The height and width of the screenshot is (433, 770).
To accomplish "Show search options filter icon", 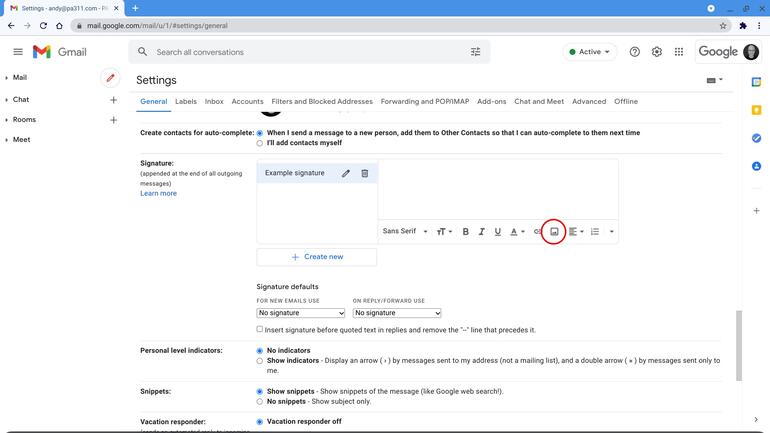I will [x=475, y=52].
